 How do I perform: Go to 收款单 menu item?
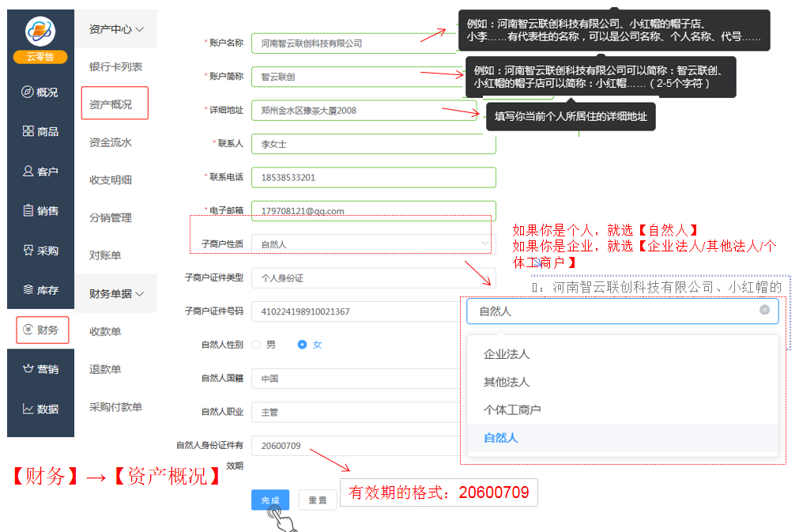[x=105, y=331]
